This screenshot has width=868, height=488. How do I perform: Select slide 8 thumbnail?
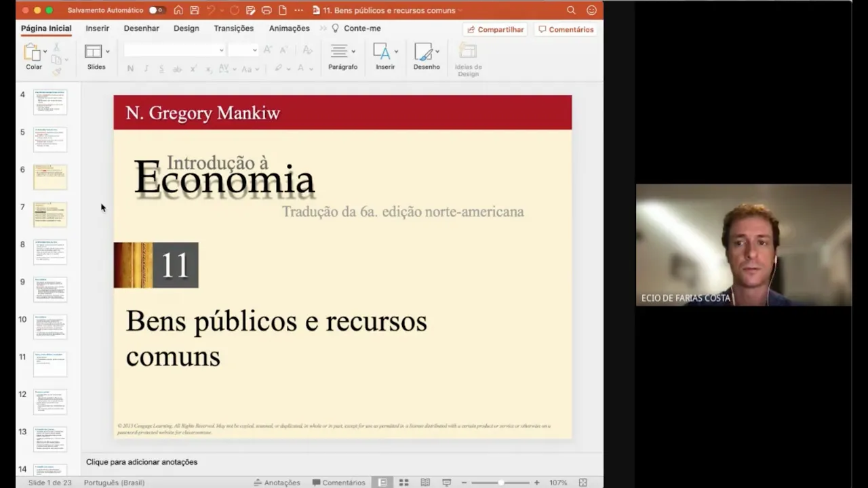[50, 252]
